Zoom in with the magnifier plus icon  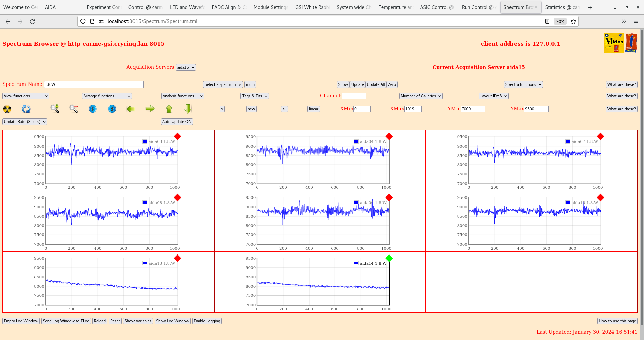coord(55,109)
